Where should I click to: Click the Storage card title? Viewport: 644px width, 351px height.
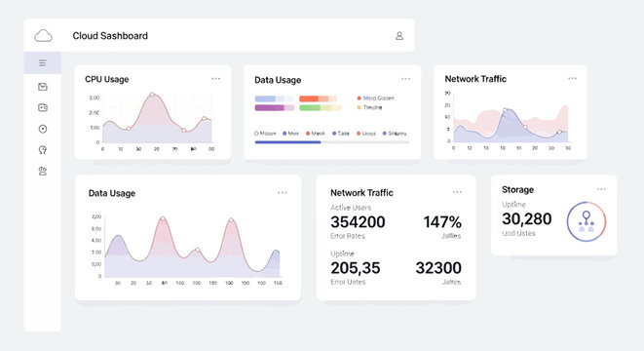[x=517, y=189]
